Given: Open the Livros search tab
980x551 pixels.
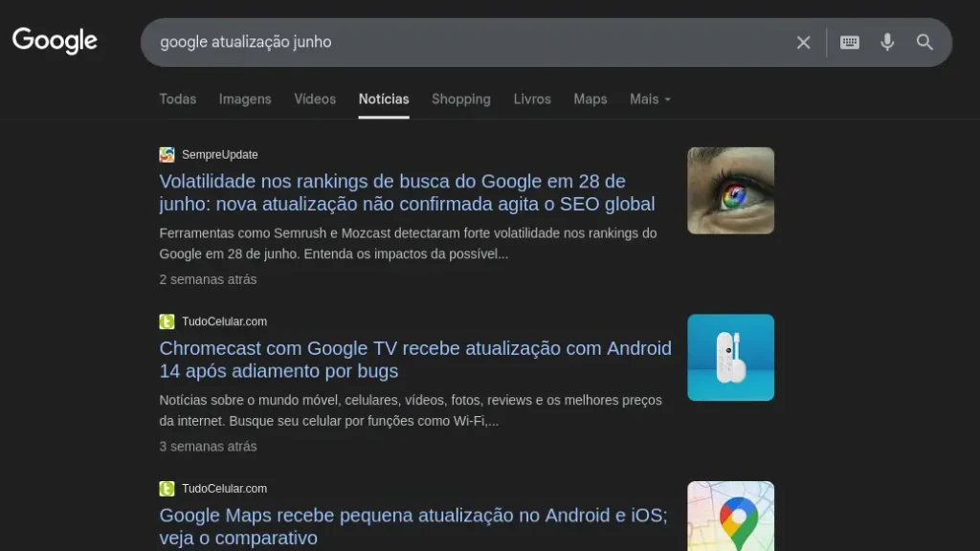Looking at the screenshot, I should (532, 99).
